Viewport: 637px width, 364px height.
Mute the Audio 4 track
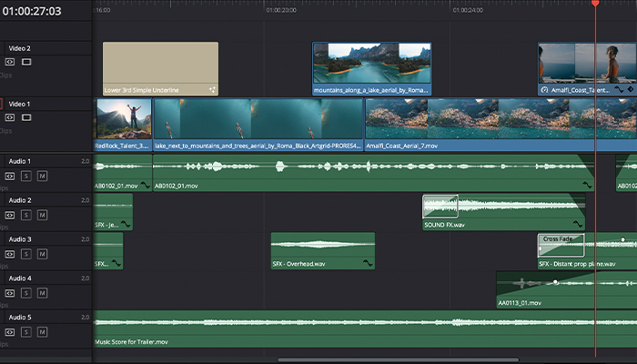coord(42,293)
